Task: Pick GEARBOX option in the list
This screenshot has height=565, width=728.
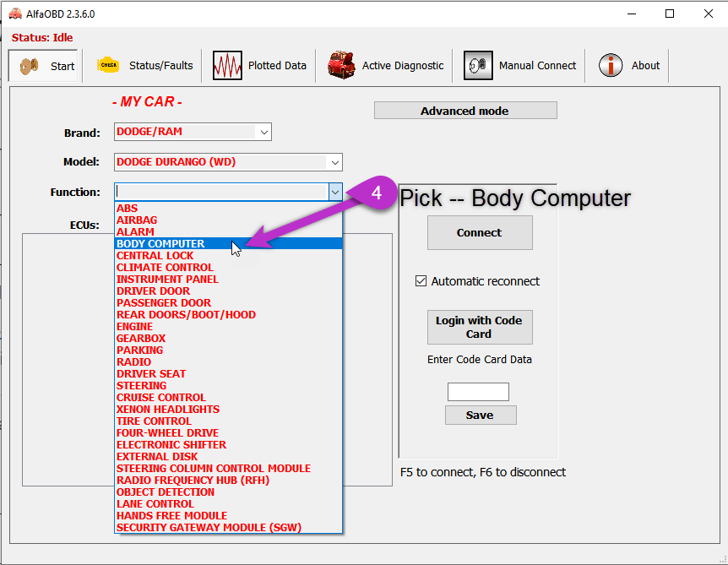Action: click(228, 339)
